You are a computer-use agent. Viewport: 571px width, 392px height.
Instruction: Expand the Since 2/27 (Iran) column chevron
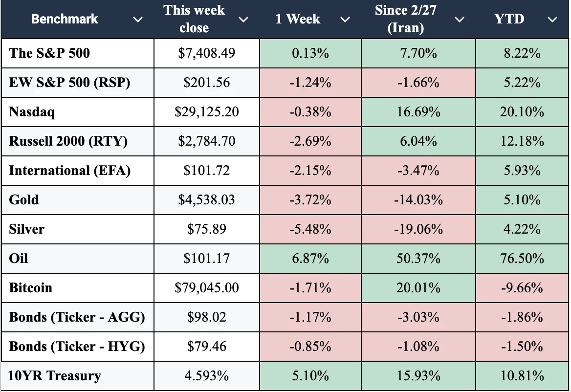[460, 20]
